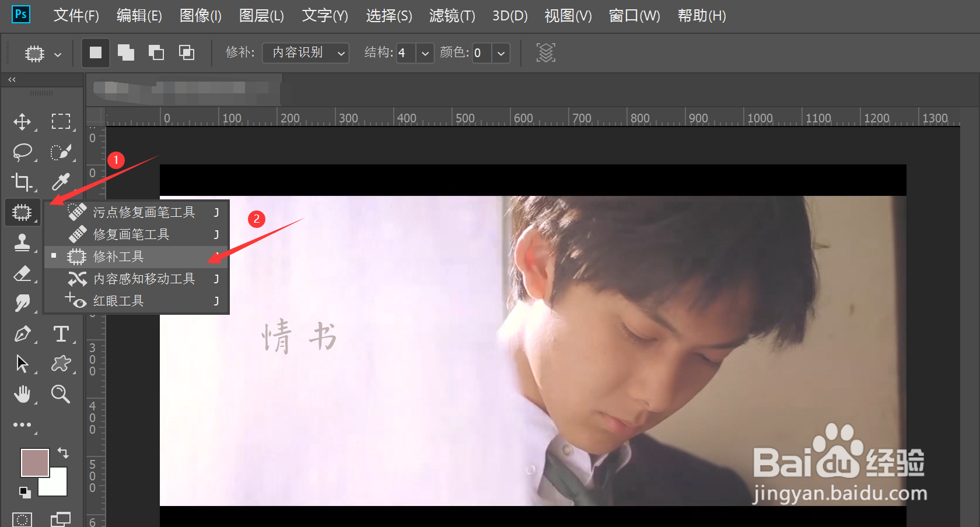Image resolution: width=980 pixels, height=527 pixels.
Task: Select the Lasso tool
Action: click(x=22, y=152)
